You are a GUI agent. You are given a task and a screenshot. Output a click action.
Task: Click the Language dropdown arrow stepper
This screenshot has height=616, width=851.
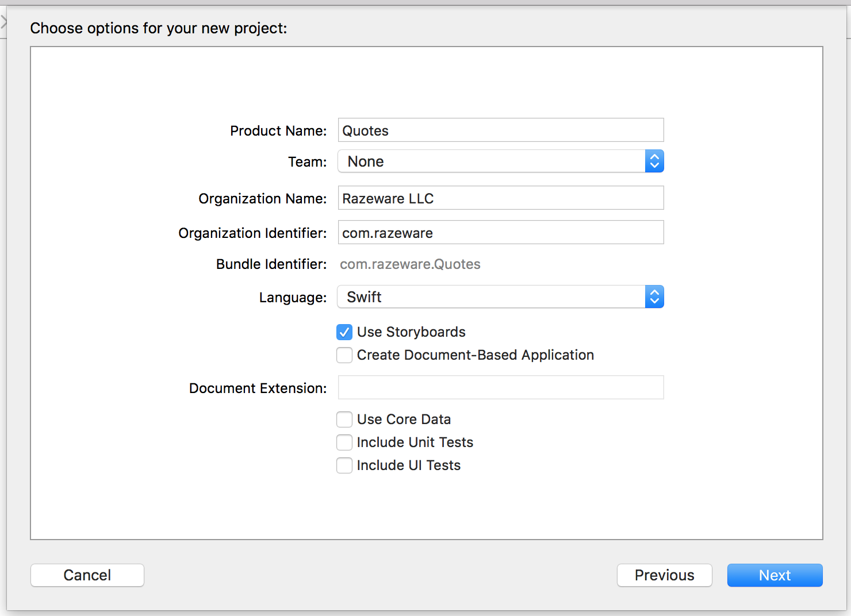click(x=654, y=297)
